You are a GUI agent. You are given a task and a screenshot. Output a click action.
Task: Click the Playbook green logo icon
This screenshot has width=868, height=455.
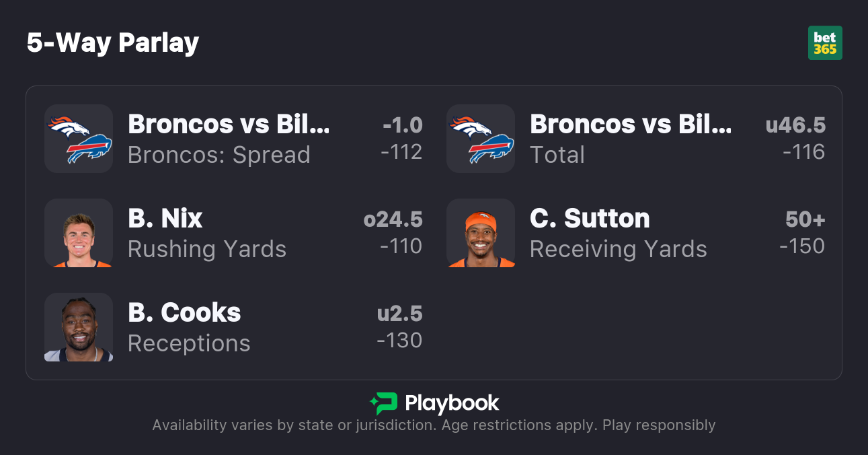point(384,403)
